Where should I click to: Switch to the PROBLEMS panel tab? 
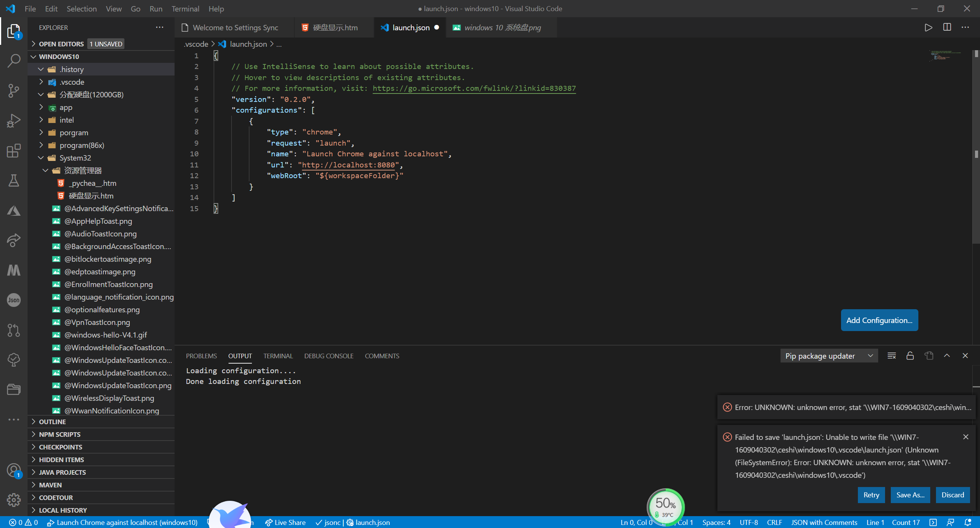201,356
